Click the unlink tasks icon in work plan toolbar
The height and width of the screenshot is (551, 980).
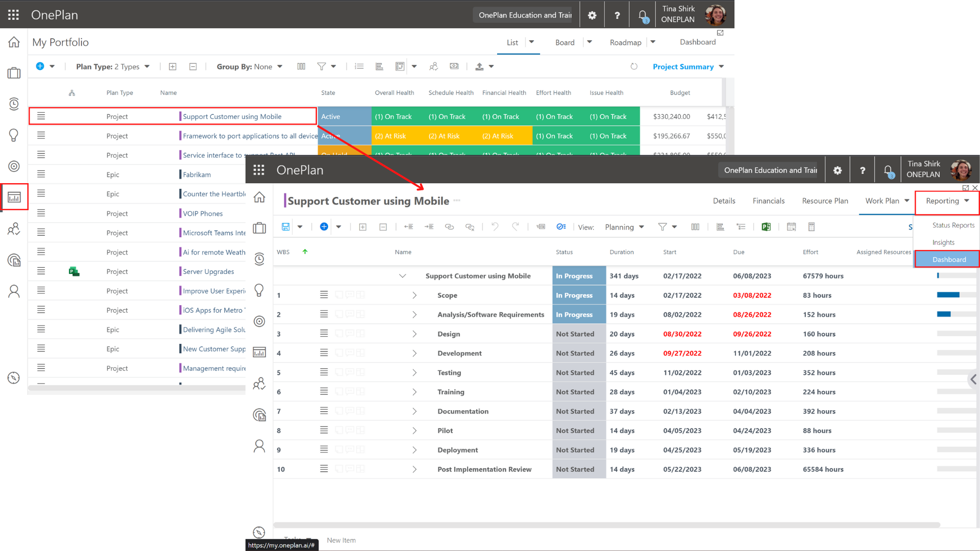coord(470,227)
